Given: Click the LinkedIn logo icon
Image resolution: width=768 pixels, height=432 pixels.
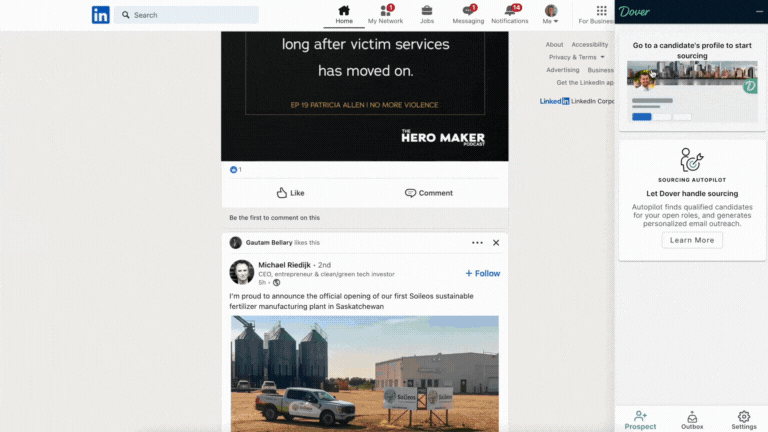Looking at the screenshot, I should coord(101,15).
